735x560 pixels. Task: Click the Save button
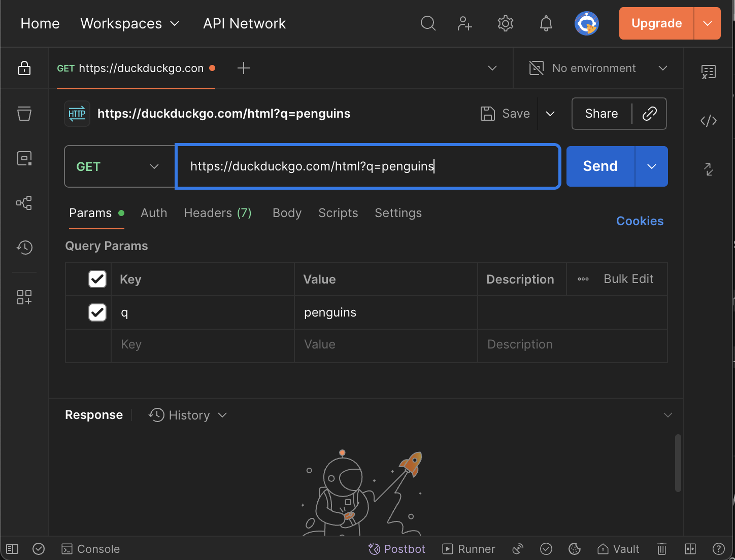tap(505, 114)
